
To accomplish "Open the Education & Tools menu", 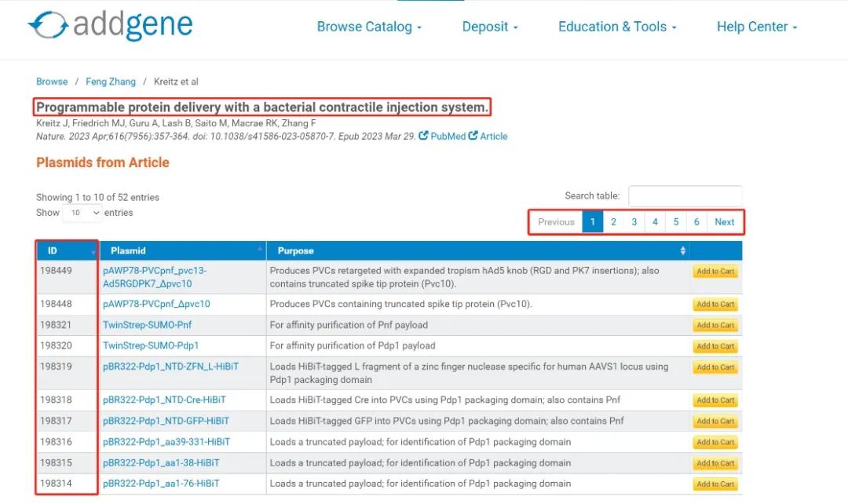I will pos(617,27).
